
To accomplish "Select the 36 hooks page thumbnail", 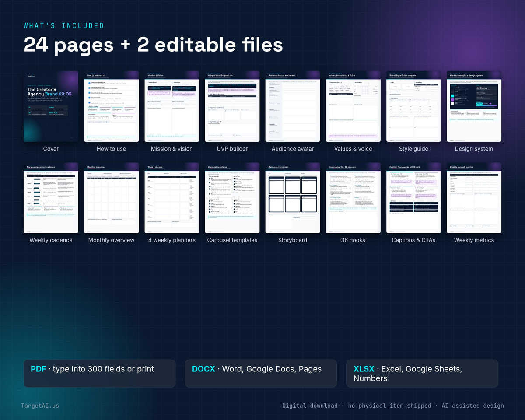I will coord(353,198).
